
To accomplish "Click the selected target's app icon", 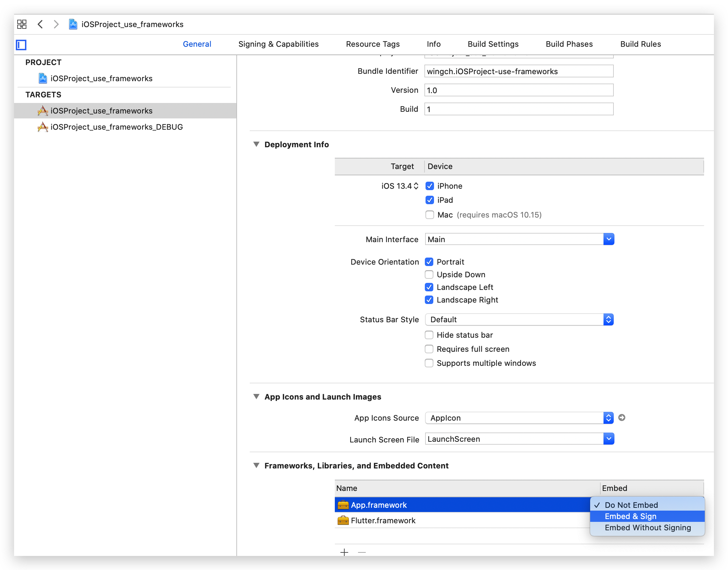I will click(x=43, y=111).
